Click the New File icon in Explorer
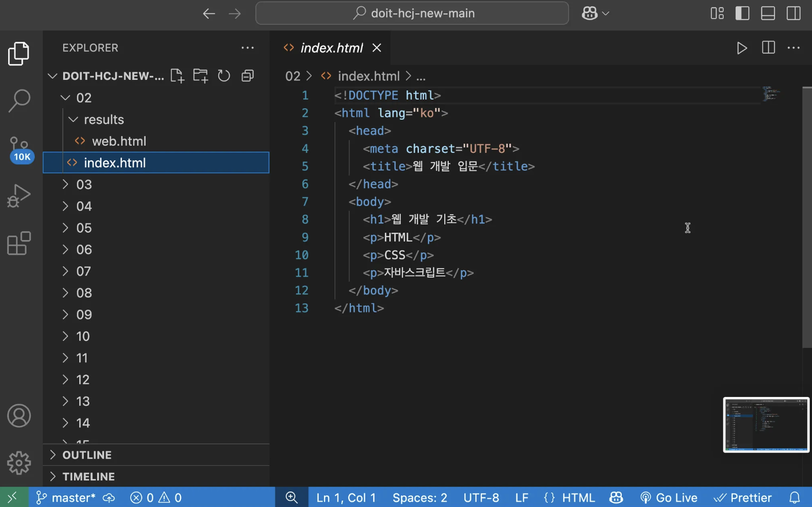This screenshot has width=812, height=507. tap(177, 76)
